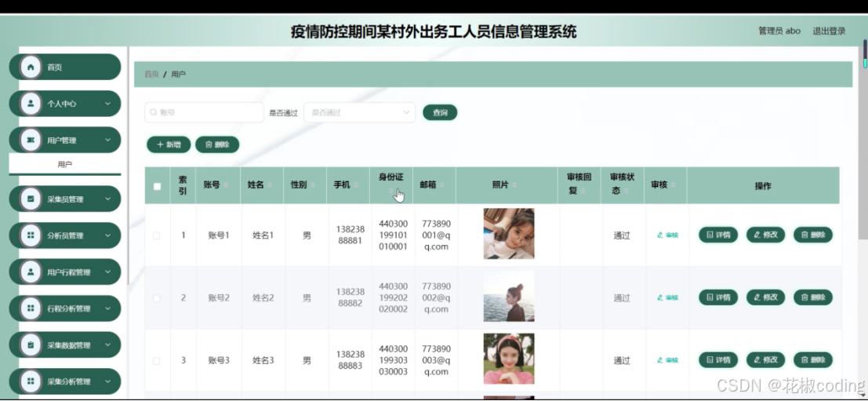Click the sort icon on 邮箱 column
Viewport: 868px width, 401px height.
[441, 185]
